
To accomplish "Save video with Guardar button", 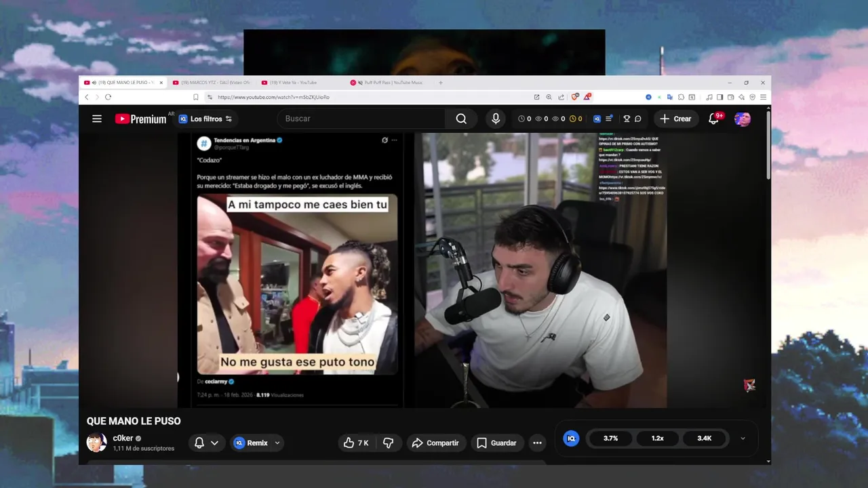I will point(497,443).
